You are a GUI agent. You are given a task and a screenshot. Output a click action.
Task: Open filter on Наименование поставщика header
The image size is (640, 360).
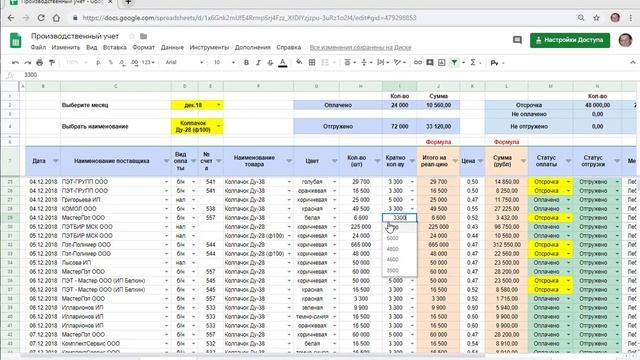coord(166,161)
